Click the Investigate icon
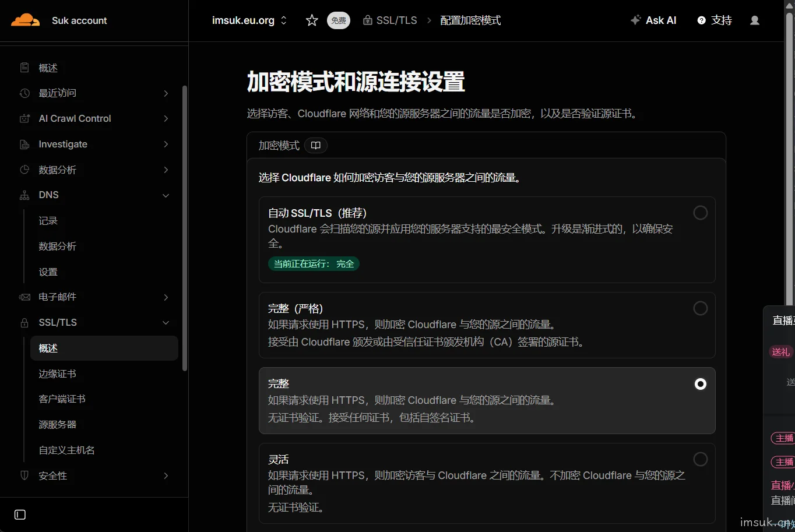795x532 pixels. [x=24, y=144]
